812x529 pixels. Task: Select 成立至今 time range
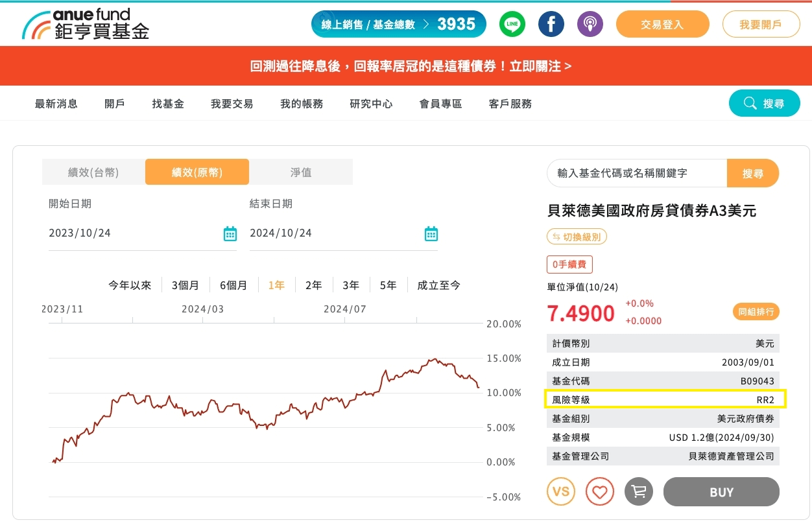[x=439, y=285]
